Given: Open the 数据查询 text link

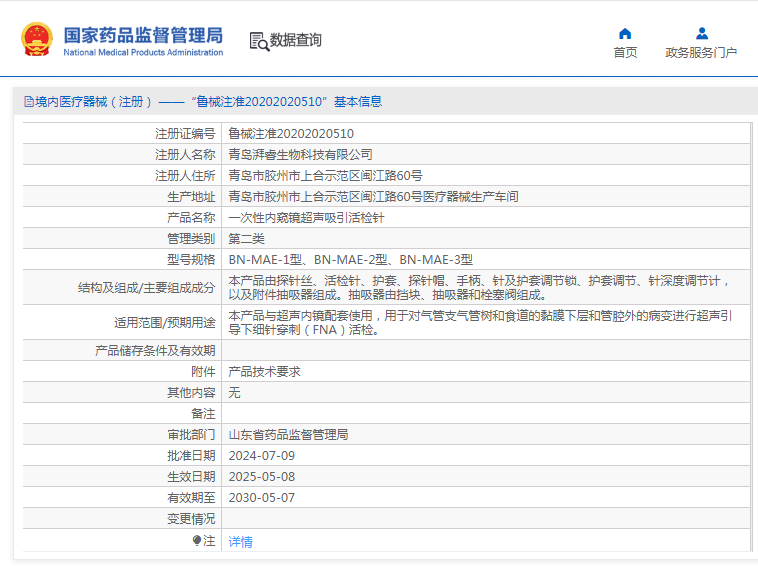Looking at the screenshot, I should [x=296, y=41].
